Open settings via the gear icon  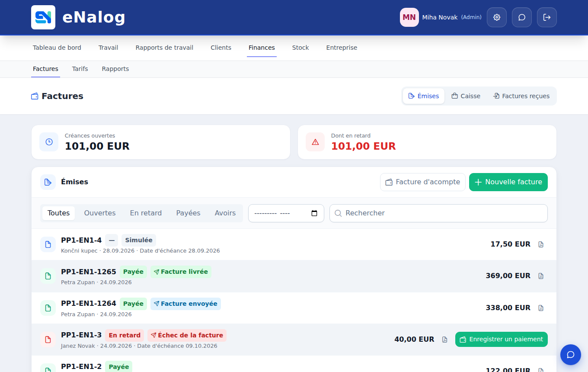coord(497,17)
